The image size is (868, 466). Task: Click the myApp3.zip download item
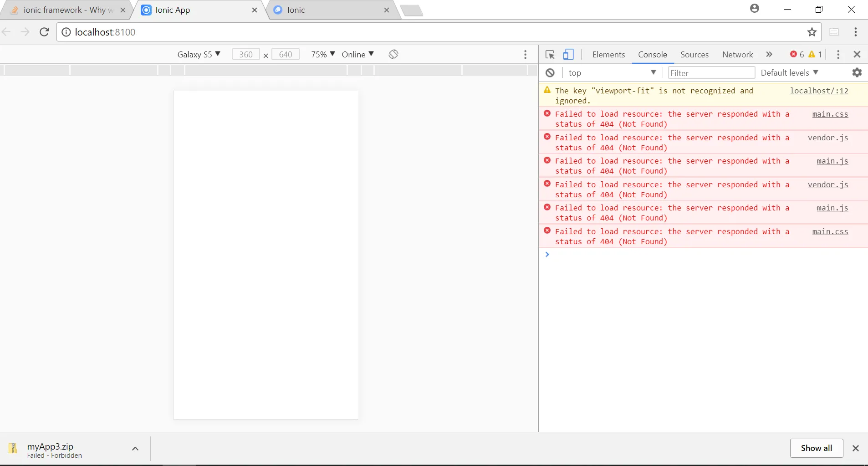(x=55, y=450)
